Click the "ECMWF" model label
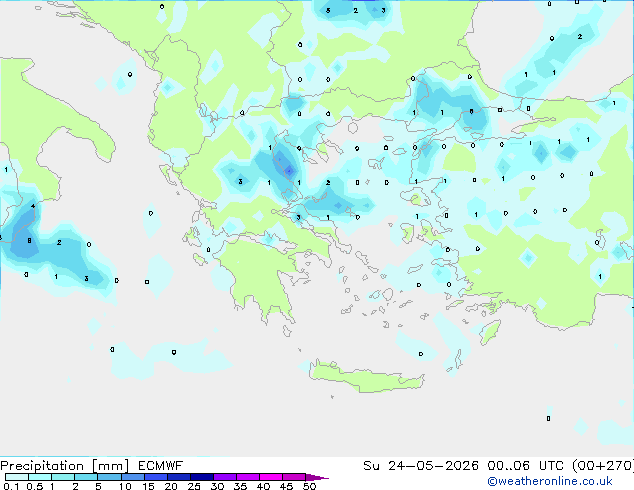634x490 pixels. click(161, 466)
